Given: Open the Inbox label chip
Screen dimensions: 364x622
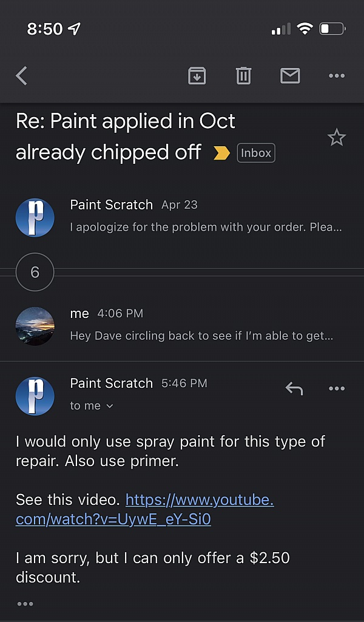Looking at the screenshot, I should click(x=255, y=153).
